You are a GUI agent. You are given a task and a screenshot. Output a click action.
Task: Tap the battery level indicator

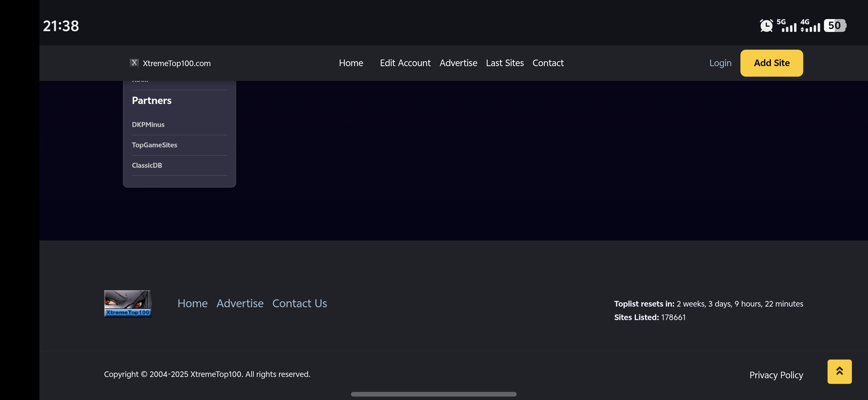click(835, 26)
